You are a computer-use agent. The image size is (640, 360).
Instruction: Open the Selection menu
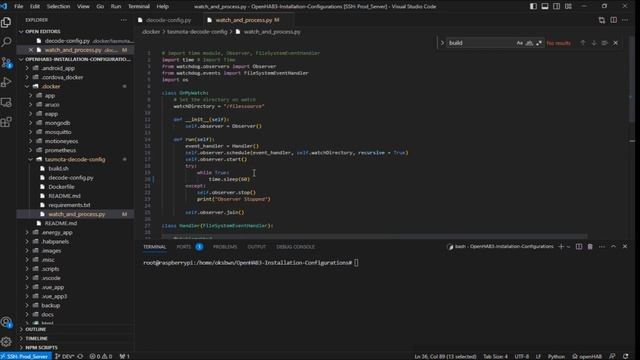pyautogui.click(x=58, y=7)
